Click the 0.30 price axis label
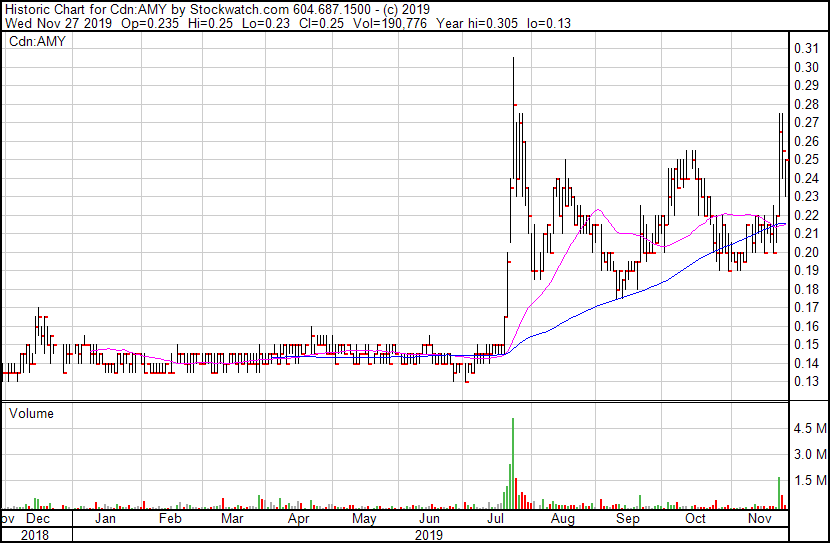830x543 pixels. pyautogui.click(x=806, y=67)
